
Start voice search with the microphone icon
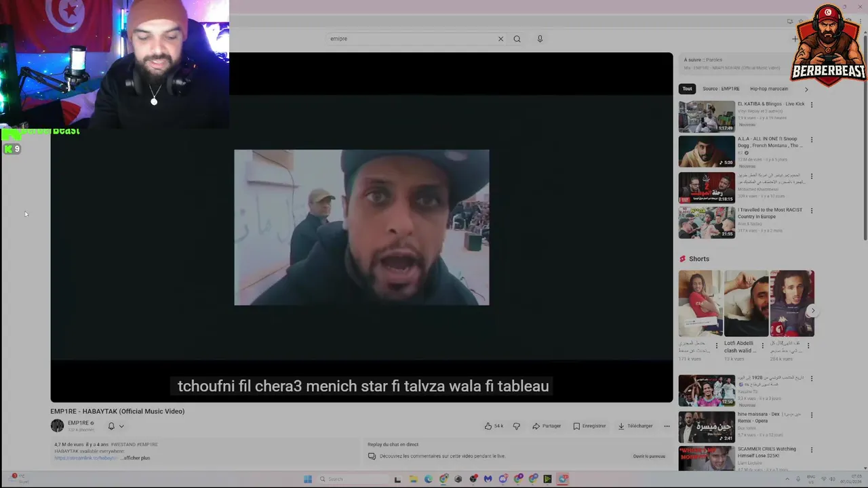tap(540, 39)
